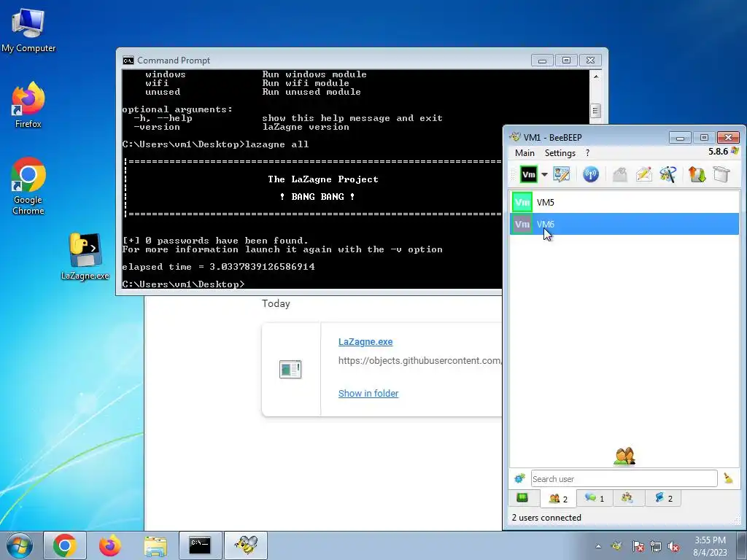Click 'Show in folder' link in Chrome downloads
This screenshot has width=747, height=560.
click(368, 393)
